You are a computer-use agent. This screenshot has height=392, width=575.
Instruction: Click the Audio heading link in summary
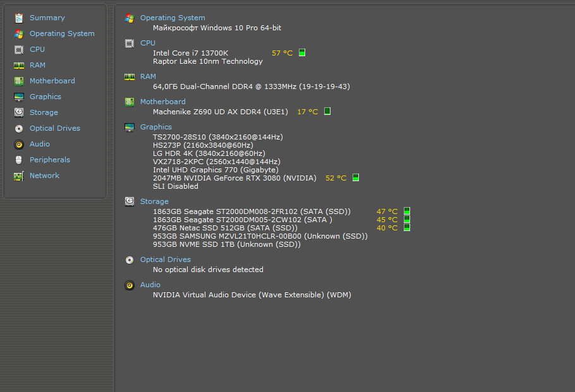coord(150,285)
